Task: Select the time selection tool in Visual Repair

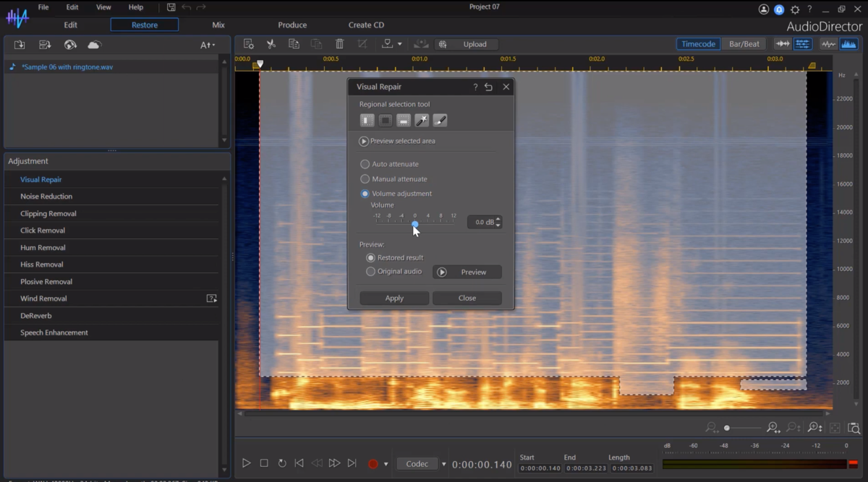Action: coord(367,121)
